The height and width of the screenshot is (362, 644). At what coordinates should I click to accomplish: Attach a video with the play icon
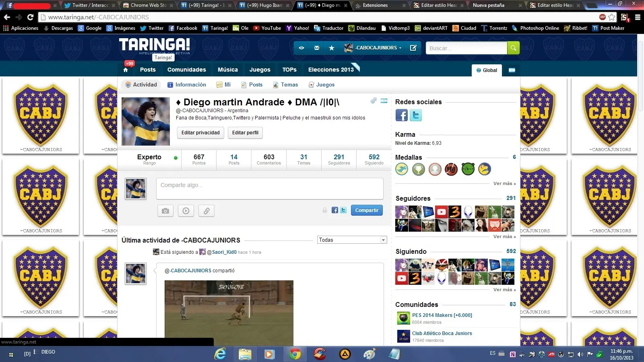point(186,211)
